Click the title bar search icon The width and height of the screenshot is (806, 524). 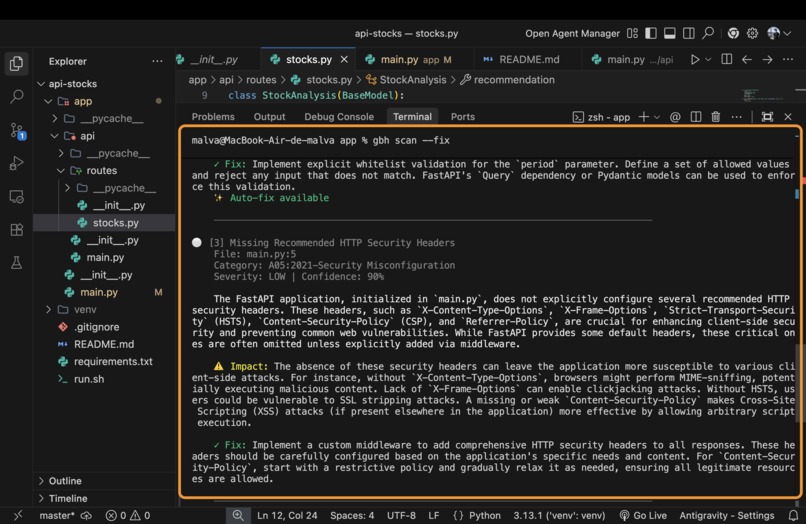708,33
